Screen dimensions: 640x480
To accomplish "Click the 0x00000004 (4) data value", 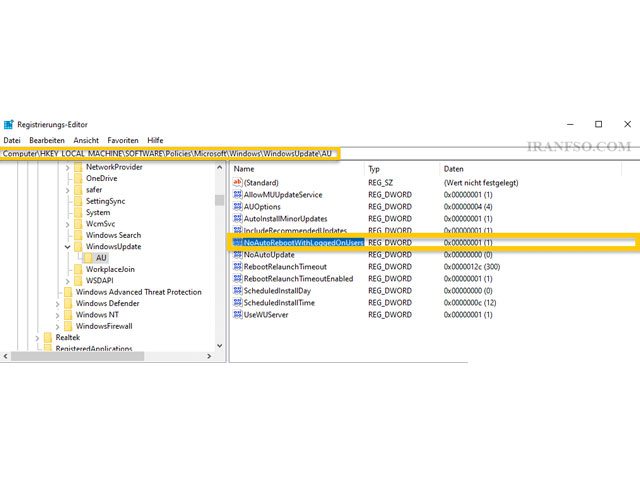I will pos(468,207).
